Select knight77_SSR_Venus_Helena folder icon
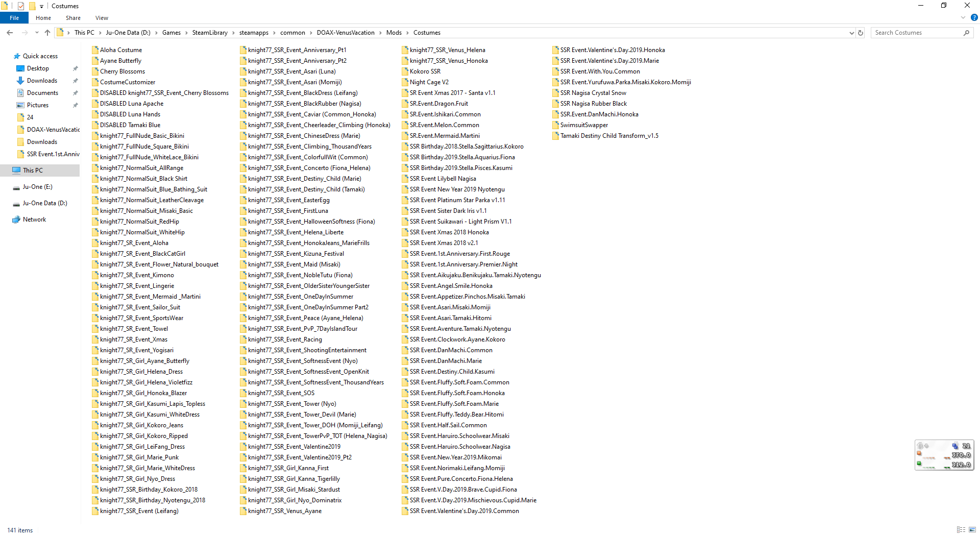 coord(405,50)
